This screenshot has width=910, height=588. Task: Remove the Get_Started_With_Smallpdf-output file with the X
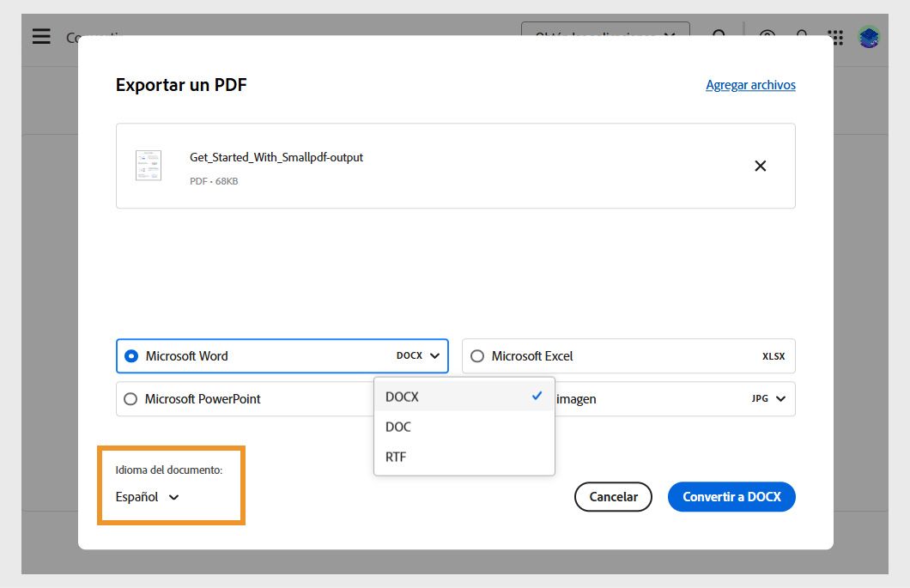pyautogui.click(x=760, y=166)
